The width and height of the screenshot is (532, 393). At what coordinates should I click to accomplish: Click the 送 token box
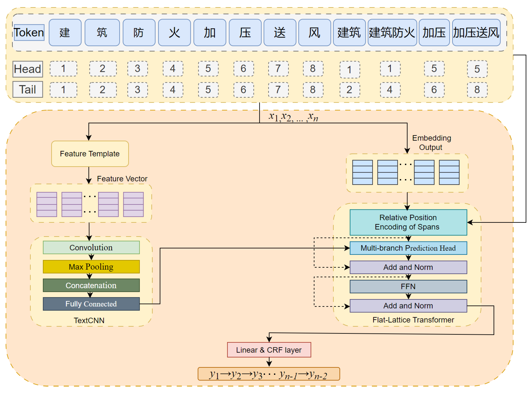[280, 33]
